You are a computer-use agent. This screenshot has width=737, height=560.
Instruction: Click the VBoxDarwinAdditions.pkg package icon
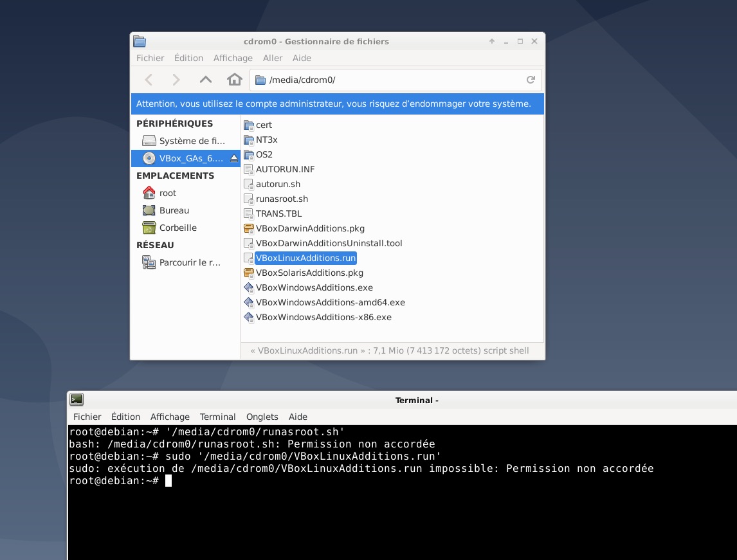[249, 228]
